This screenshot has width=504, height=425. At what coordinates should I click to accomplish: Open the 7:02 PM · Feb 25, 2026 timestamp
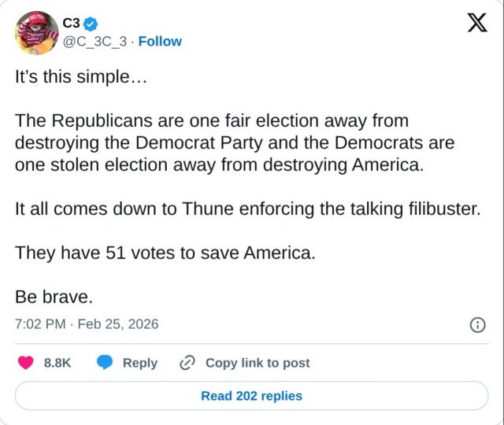click(x=87, y=324)
